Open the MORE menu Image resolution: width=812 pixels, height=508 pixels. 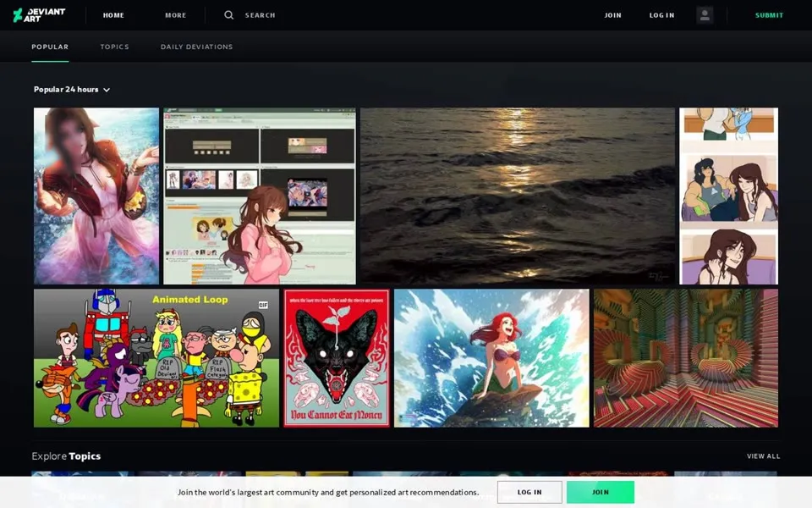(176, 15)
